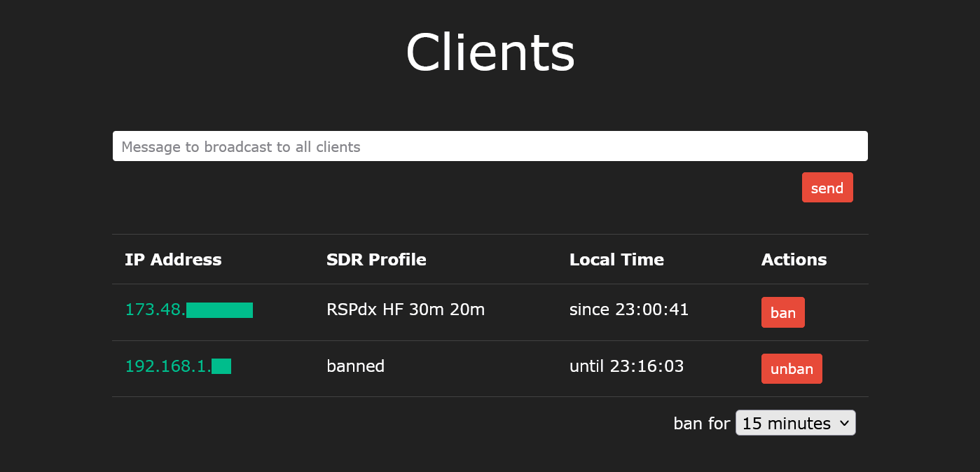The height and width of the screenshot is (472, 980).
Task: Click the green redacted block after 192.168.1
Action: (x=221, y=366)
